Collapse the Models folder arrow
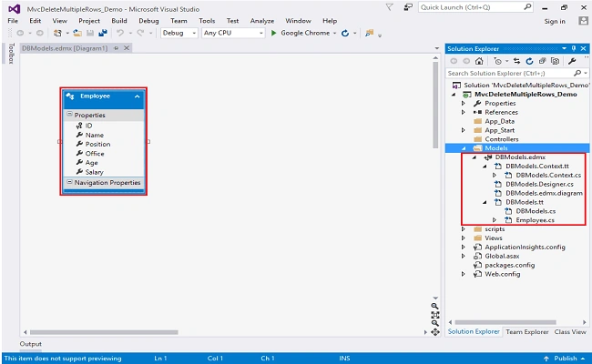 464,148
